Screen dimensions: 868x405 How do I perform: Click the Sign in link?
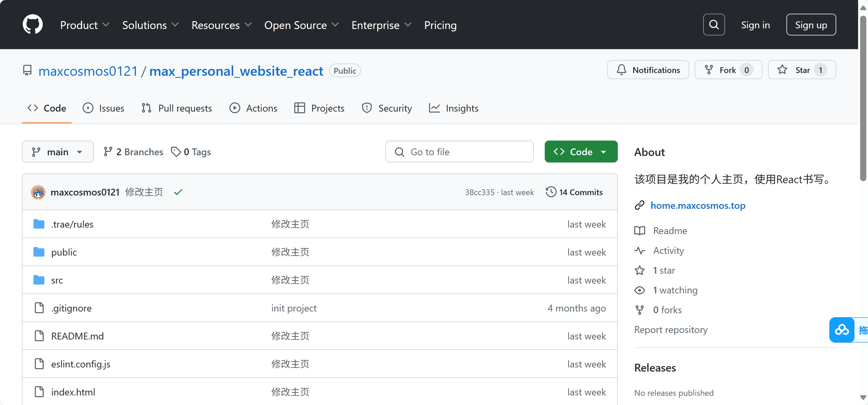click(x=755, y=25)
